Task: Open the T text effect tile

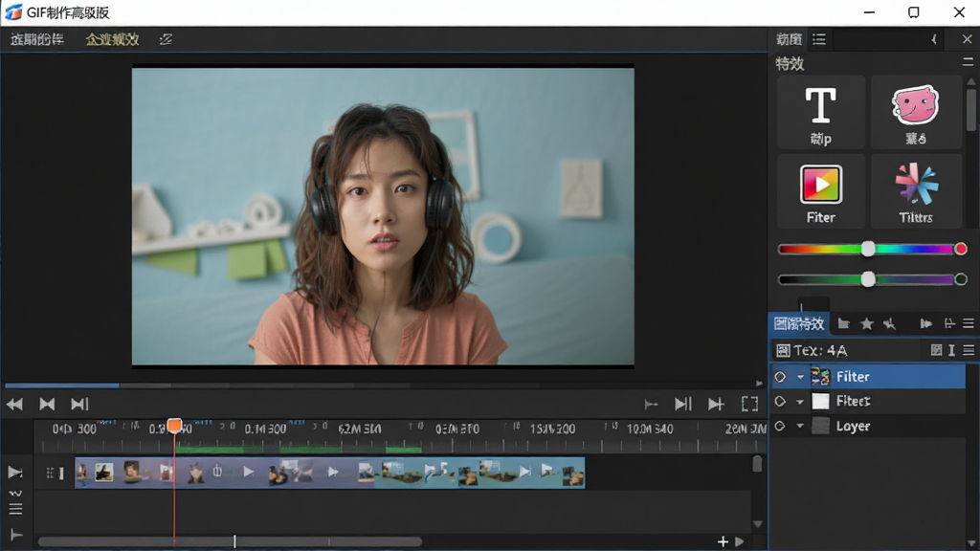Action: tap(820, 113)
